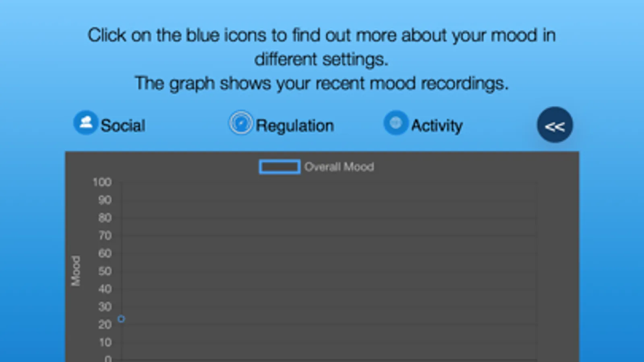Image resolution: width=644 pixels, height=362 pixels.
Task: Select the mood data point on graph
Action: click(121, 319)
